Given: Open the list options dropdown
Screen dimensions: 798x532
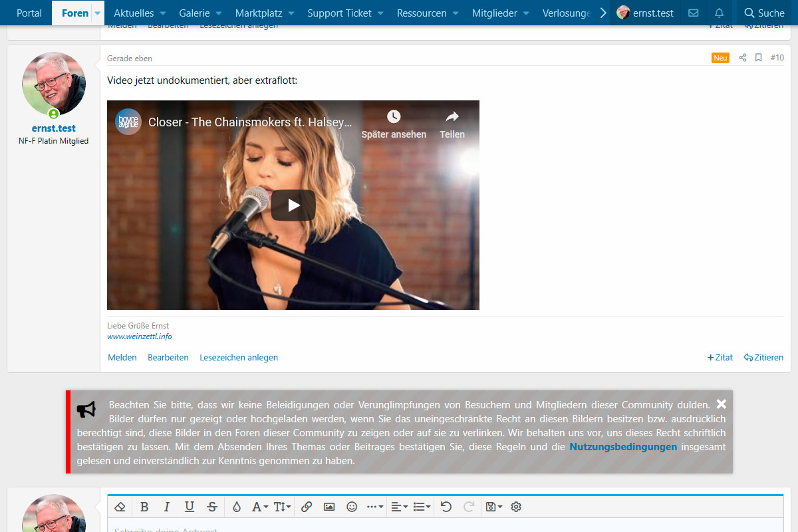Looking at the screenshot, I should point(422,507).
